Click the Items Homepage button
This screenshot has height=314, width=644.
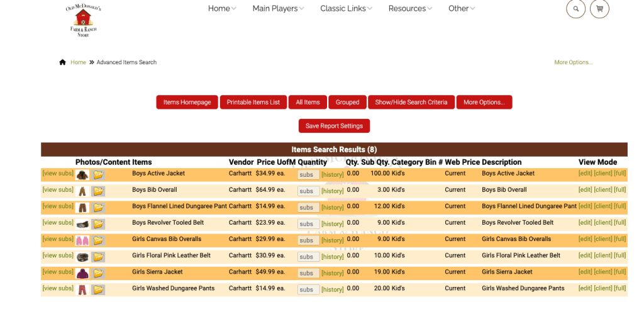click(x=187, y=103)
